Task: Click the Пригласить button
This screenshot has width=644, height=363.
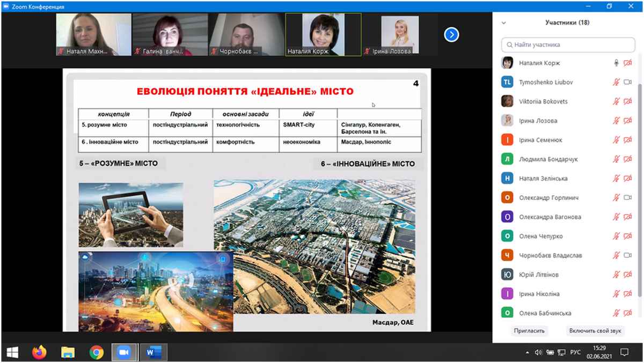Action: coord(530,331)
